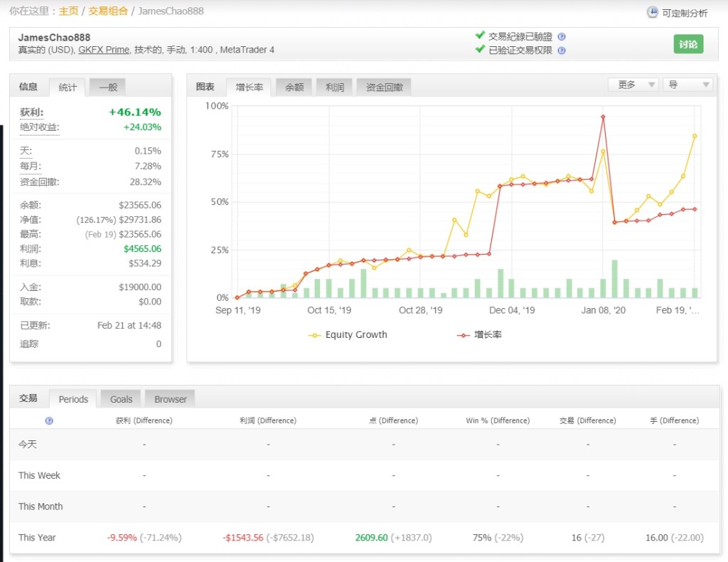The image size is (728, 562).
Task: Click the peak 增长率 data point near Jan 08
Action: click(603, 117)
